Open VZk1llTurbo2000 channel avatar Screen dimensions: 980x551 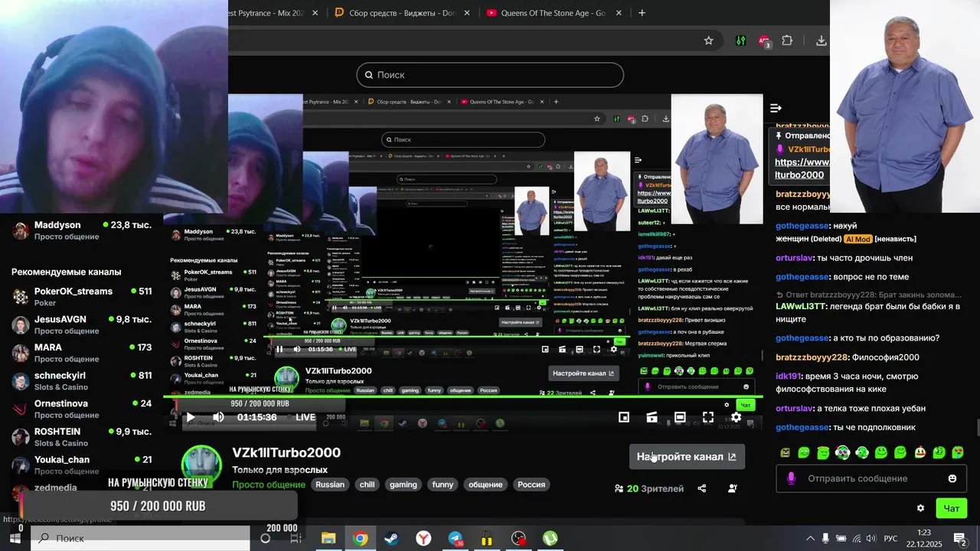[201, 465]
